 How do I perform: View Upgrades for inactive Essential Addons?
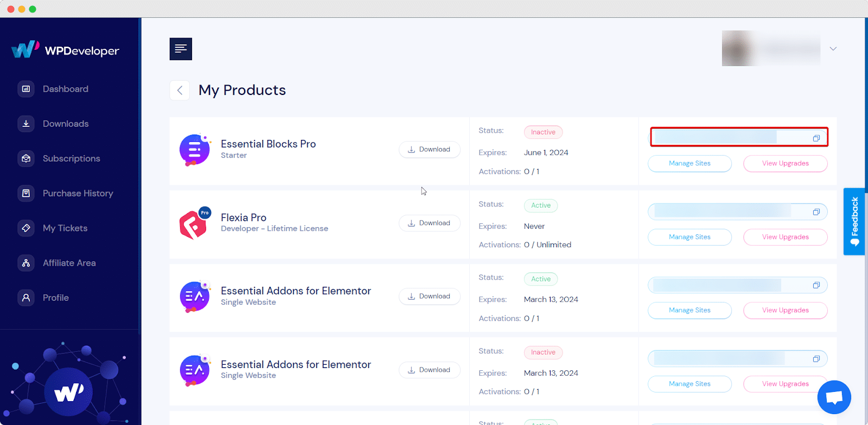pyautogui.click(x=785, y=384)
